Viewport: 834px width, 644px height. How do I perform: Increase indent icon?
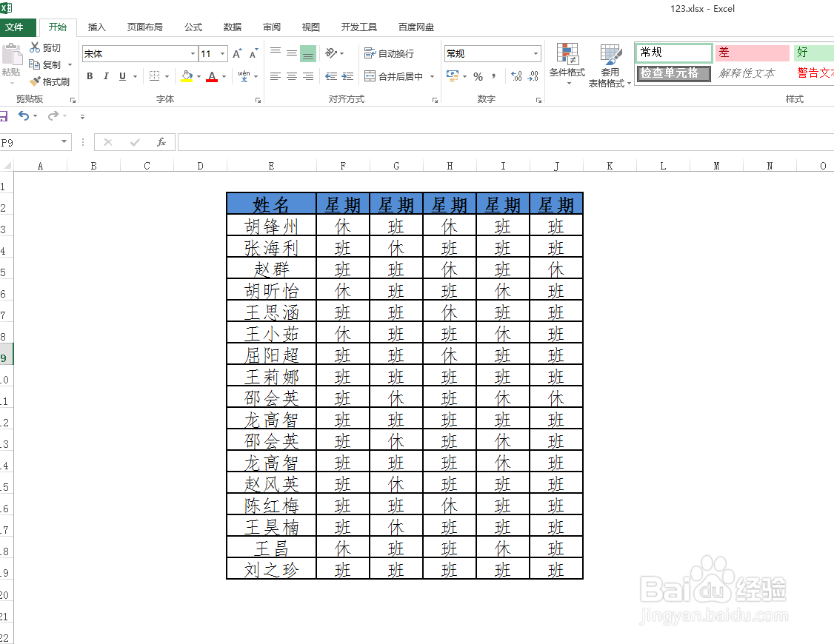(x=347, y=76)
